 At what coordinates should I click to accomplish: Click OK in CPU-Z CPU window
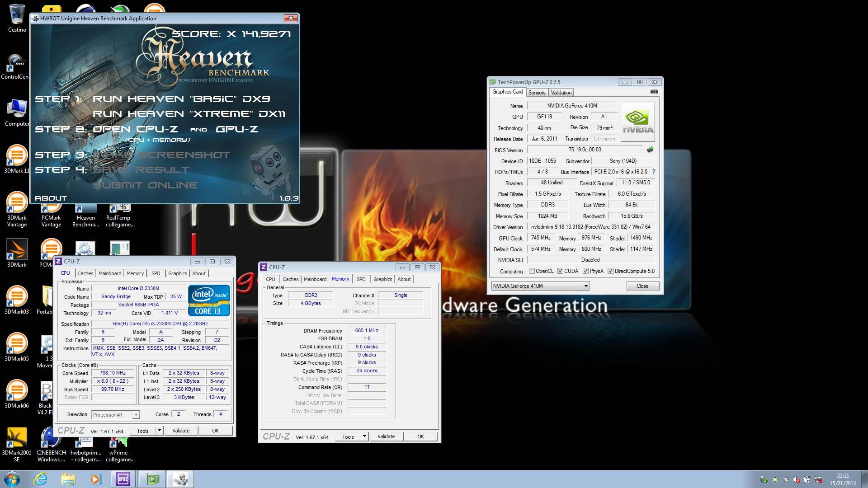tap(215, 431)
